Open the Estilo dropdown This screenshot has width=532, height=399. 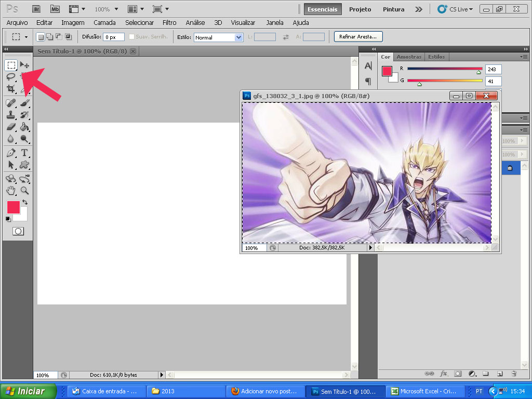tap(238, 37)
